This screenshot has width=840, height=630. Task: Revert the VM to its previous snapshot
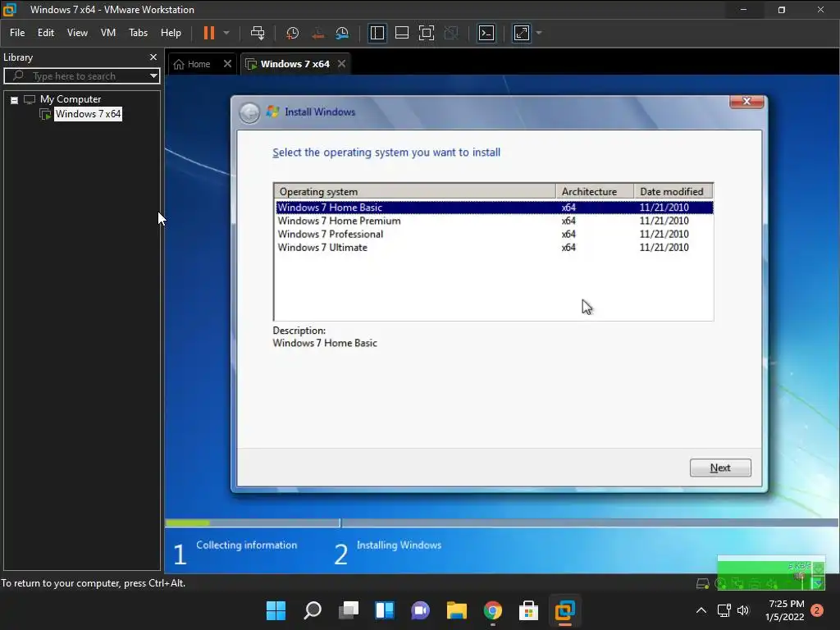[317, 33]
